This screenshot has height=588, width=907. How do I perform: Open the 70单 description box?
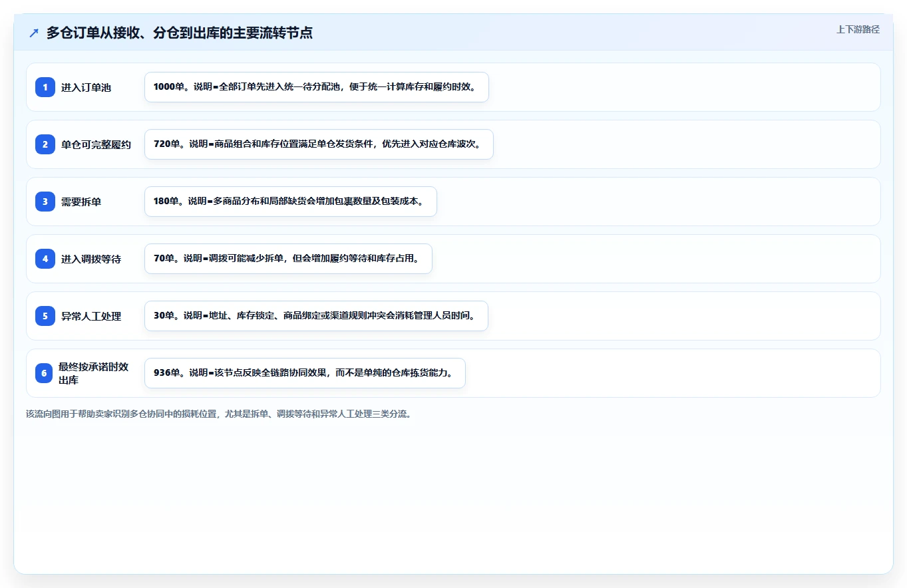[288, 259]
